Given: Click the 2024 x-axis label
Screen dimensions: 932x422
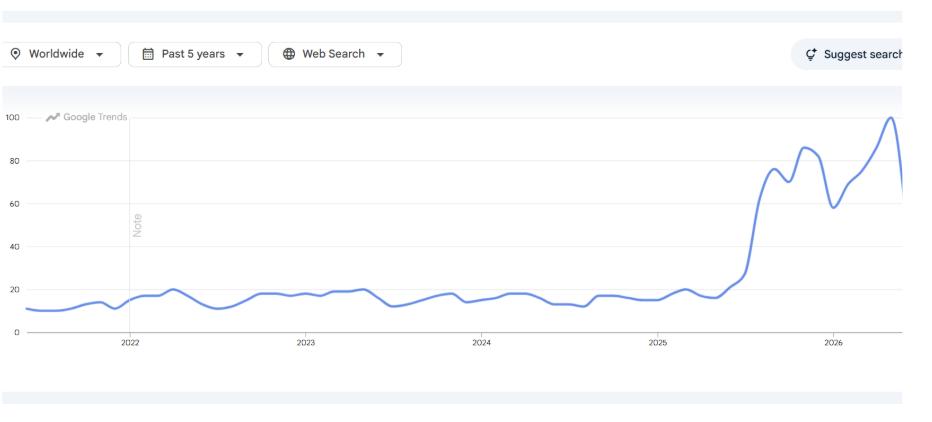Looking at the screenshot, I should (x=481, y=343).
